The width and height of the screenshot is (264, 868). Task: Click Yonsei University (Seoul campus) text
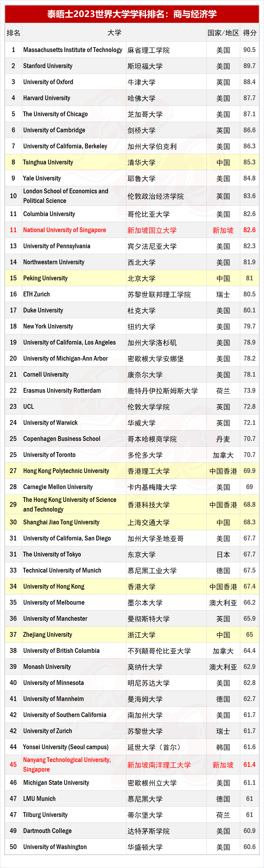pyautogui.click(x=66, y=747)
